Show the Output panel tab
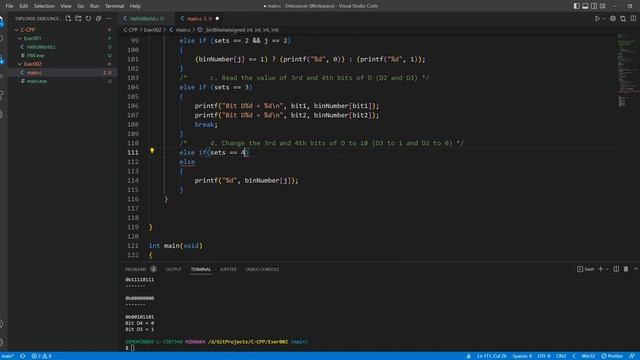 tap(173, 269)
